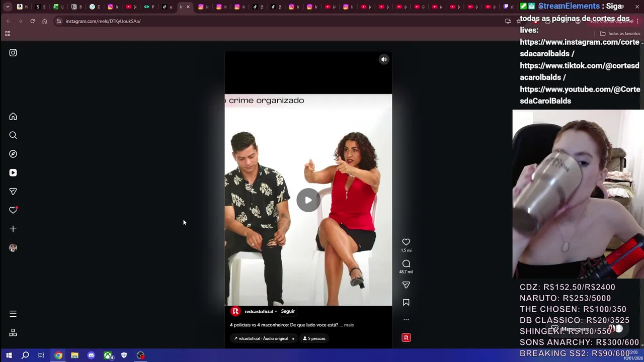Open Xbox app on taskbar

click(108, 355)
